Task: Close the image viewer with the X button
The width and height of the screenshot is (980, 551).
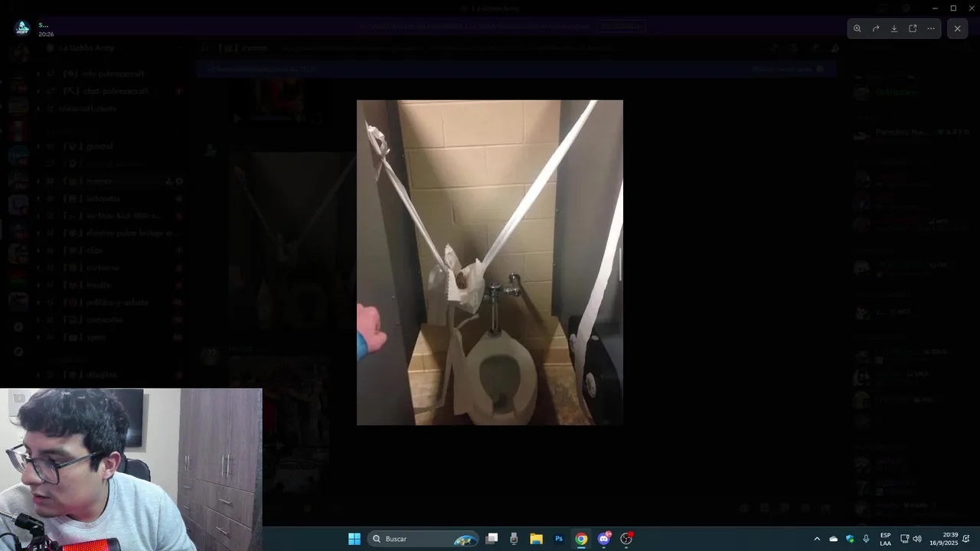Action: tap(957, 28)
